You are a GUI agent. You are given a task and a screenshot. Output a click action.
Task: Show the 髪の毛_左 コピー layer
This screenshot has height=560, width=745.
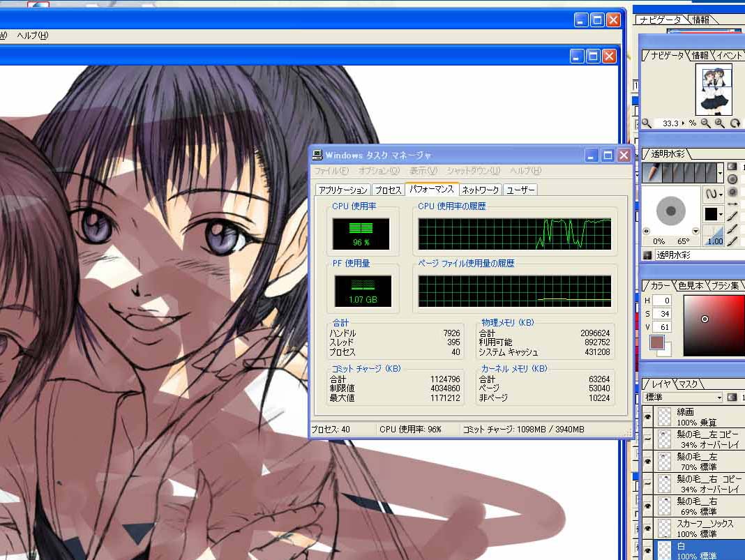tap(647, 439)
